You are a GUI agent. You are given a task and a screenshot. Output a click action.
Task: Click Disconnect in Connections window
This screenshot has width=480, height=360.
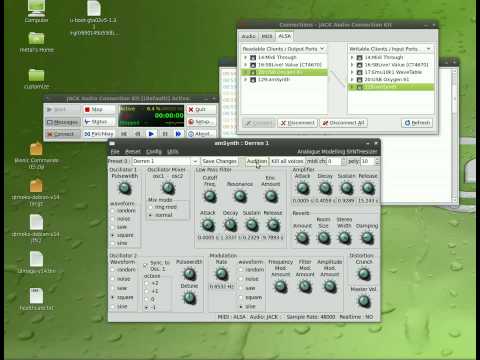[297, 123]
